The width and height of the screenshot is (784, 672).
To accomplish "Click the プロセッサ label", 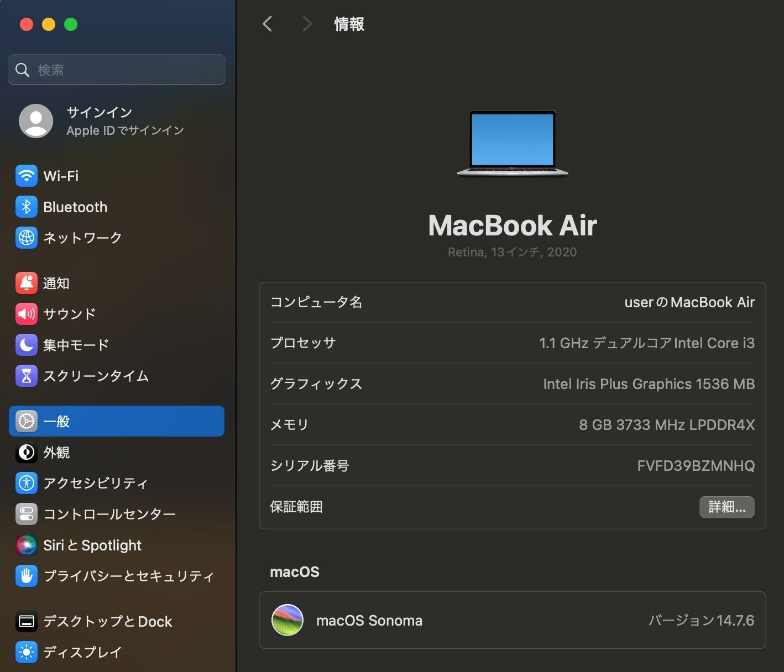I will pyautogui.click(x=303, y=343).
